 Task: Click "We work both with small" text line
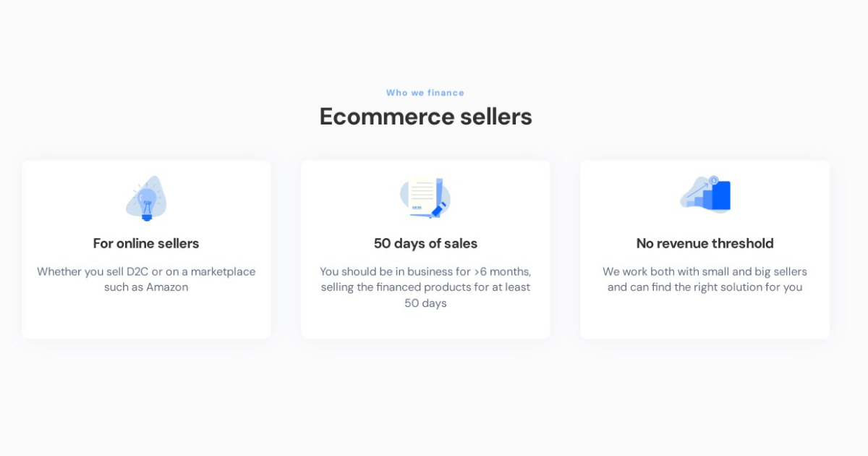click(x=705, y=271)
